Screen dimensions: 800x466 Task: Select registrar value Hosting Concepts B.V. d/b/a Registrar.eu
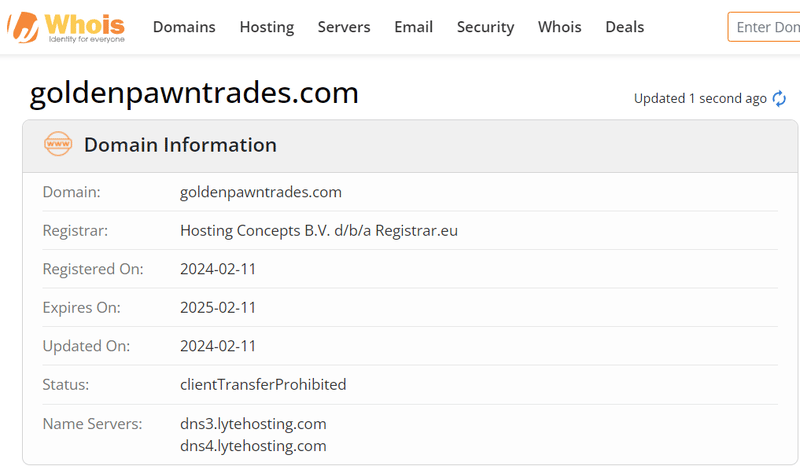(319, 231)
